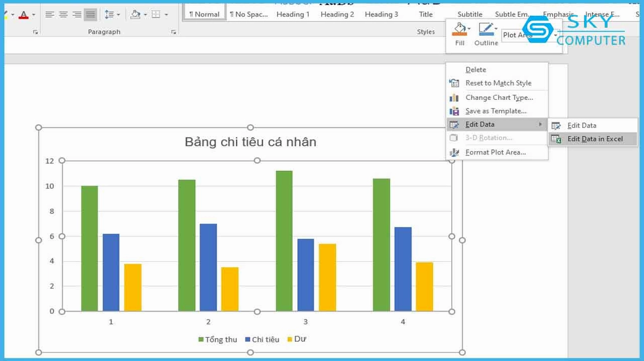Click the yellow bar of category 3
Image resolution: width=644 pixels, height=361 pixels.
coord(327,277)
